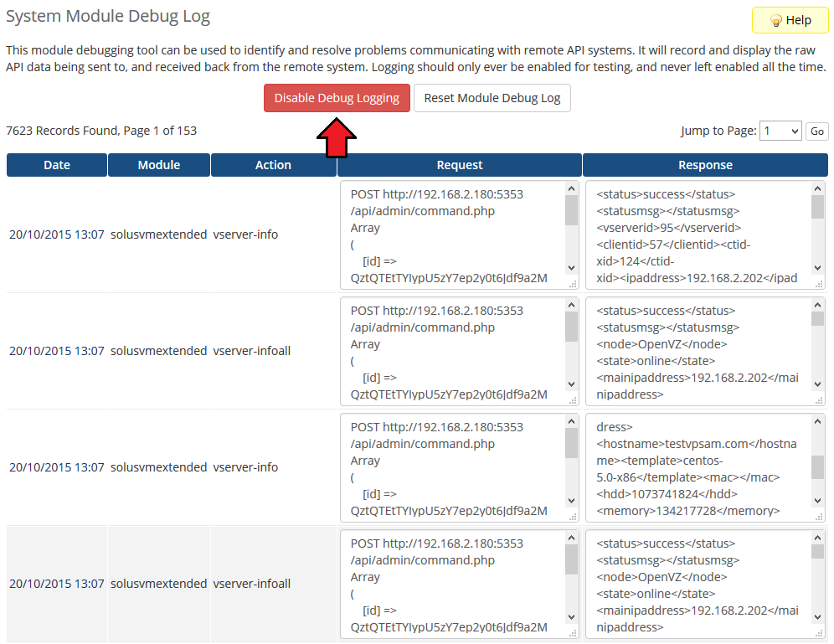834x644 pixels.
Task: Click resize grip of first Request box
Action: pos(573,284)
